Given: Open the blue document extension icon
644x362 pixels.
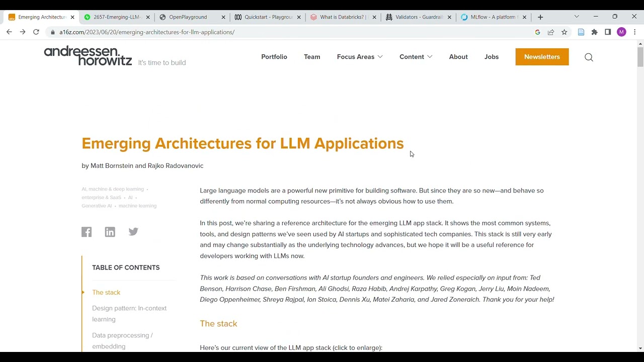Looking at the screenshot, I should [x=581, y=32].
